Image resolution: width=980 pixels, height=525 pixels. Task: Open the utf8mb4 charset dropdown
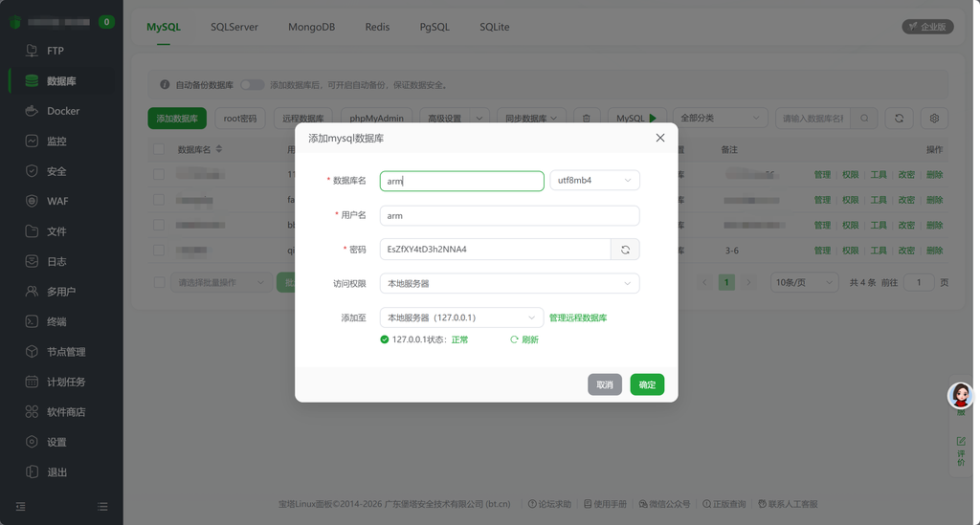tap(594, 181)
